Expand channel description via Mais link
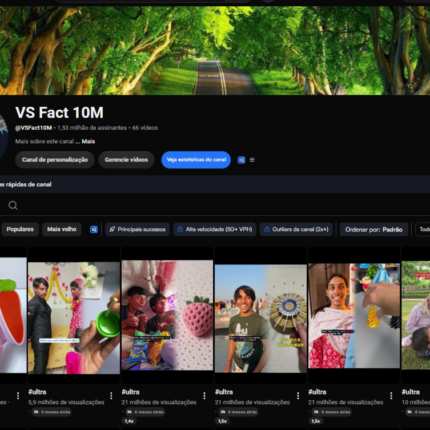This screenshot has height=430, width=430. pyautogui.click(x=88, y=141)
